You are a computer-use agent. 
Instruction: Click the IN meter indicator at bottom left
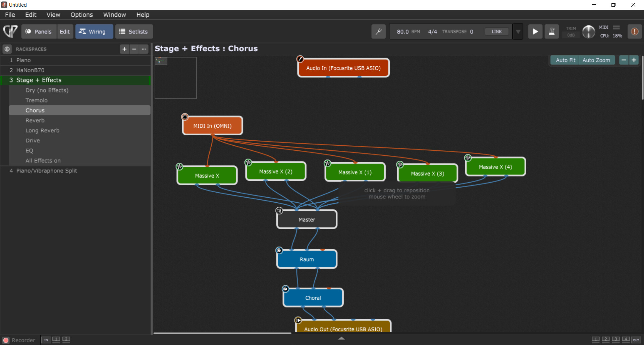pyautogui.click(x=46, y=340)
